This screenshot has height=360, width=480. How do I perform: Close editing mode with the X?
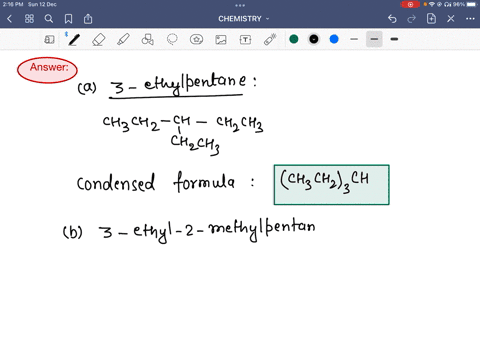[451, 19]
